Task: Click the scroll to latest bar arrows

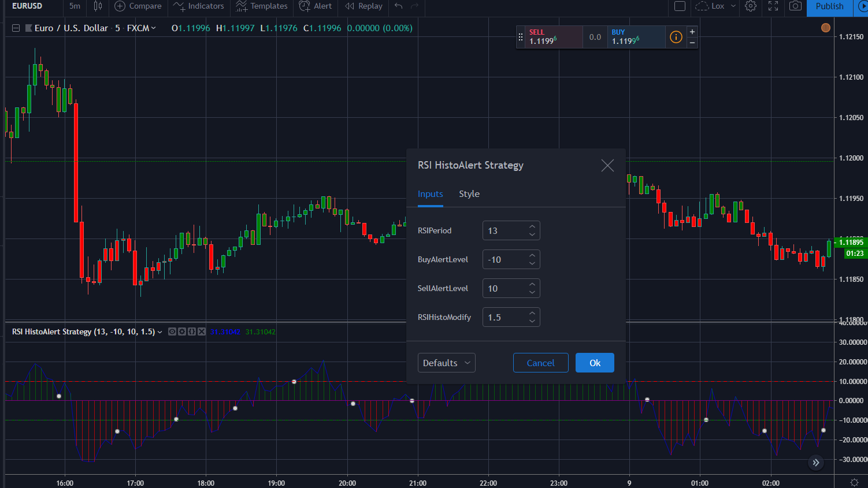Action: coord(816,463)
